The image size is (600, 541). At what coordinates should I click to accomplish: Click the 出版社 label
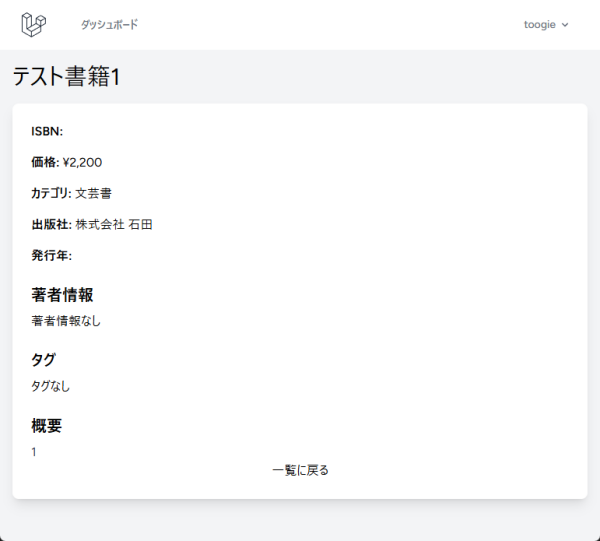tap(51, 225)
